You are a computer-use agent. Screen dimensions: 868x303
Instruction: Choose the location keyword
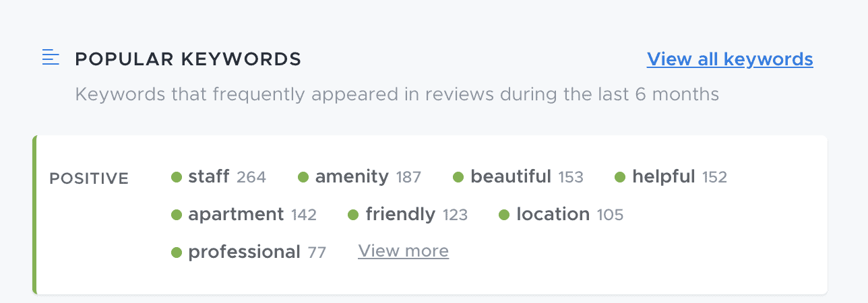pos(553,214)
